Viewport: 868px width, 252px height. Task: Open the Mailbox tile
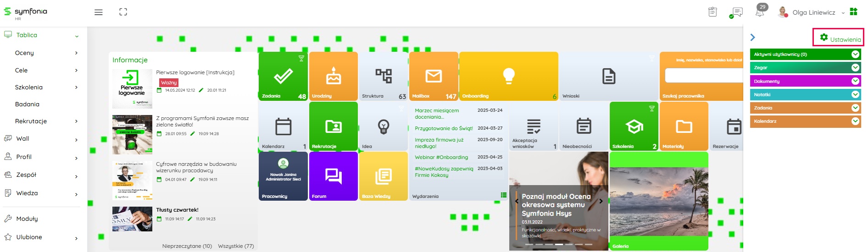(433, 76)
